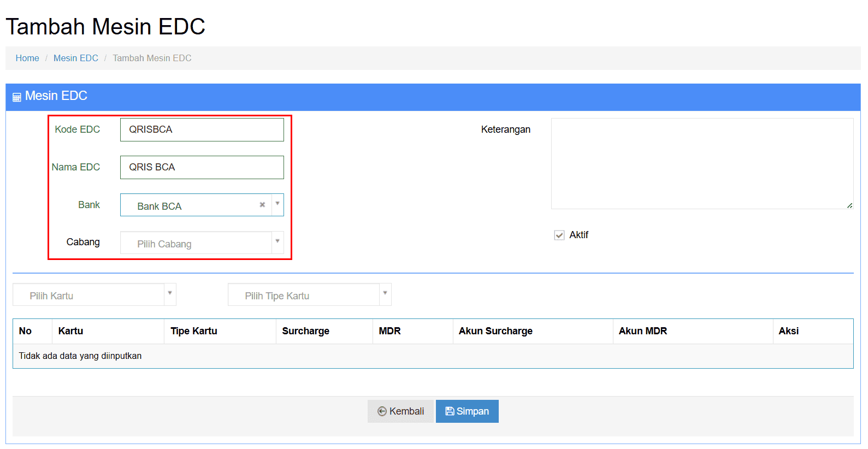Viewport: 868px width, 449px height.
Task: Open the Bank dropdown arrow
Action: tap(277, 204)
